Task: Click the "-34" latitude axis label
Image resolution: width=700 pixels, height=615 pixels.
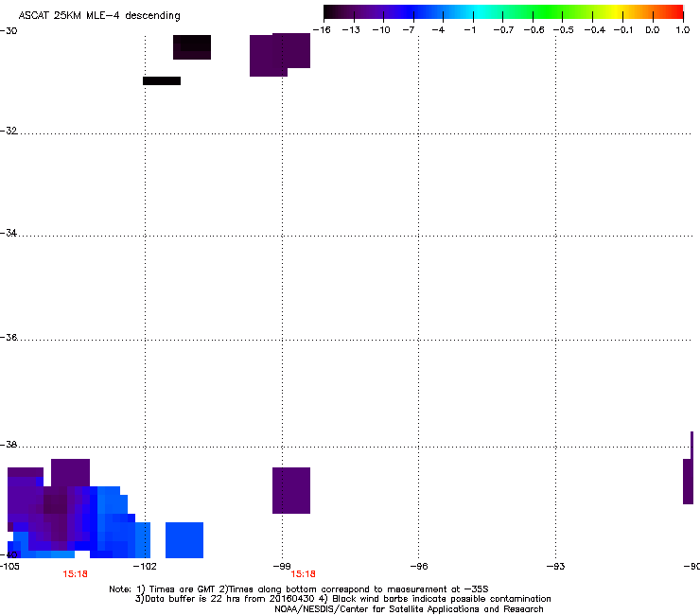Action: pyautogui.click(x=9, y=233)
